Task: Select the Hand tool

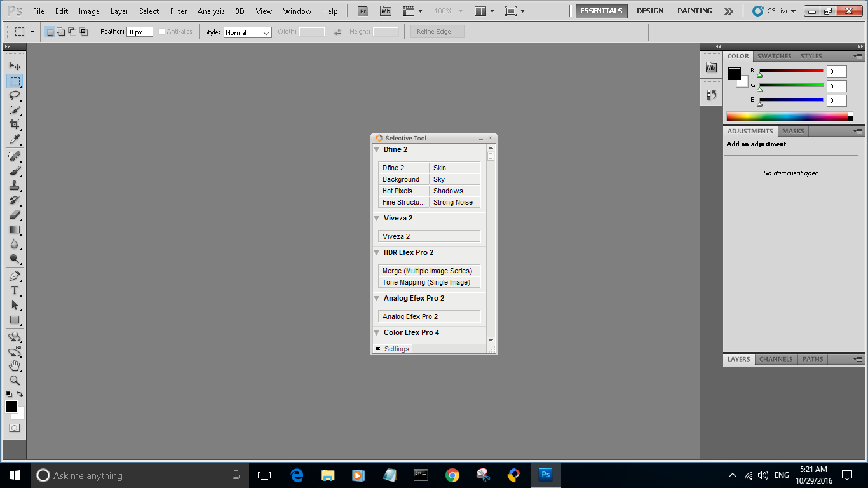Action: [15, 366]
